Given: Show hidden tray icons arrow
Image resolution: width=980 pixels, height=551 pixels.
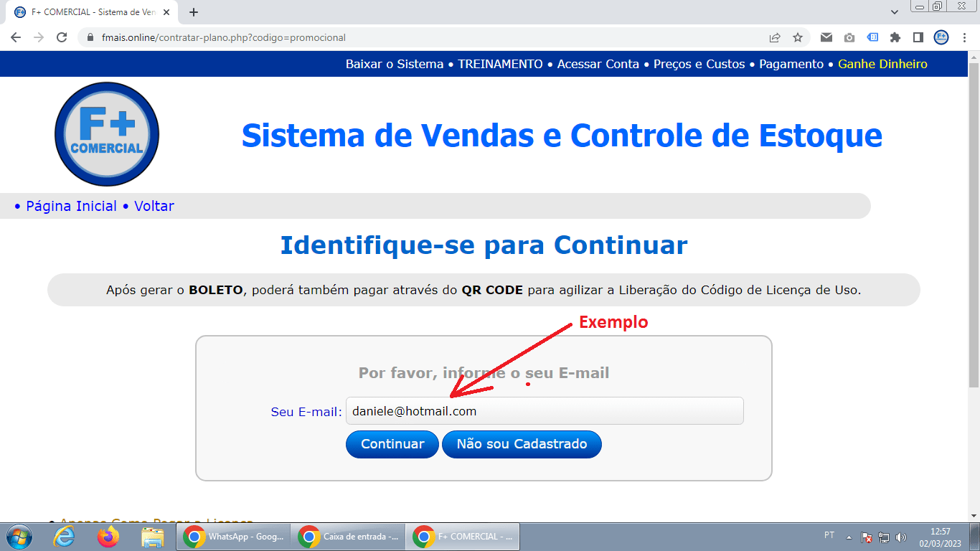Looking at the screenshot, I should coord(849,537).
